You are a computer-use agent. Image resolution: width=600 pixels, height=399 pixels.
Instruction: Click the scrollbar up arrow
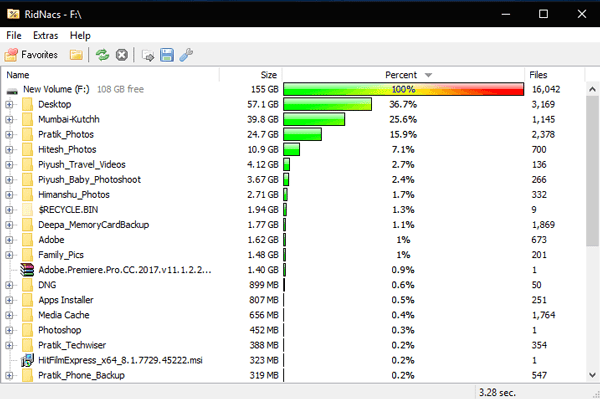pos(592,90)
